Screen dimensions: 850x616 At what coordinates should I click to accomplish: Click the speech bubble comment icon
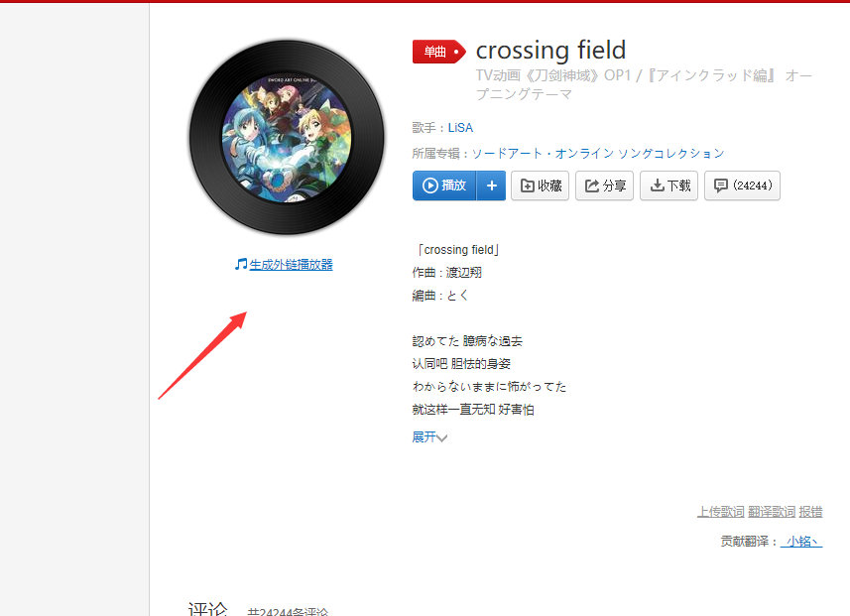(x=720, y=185)
